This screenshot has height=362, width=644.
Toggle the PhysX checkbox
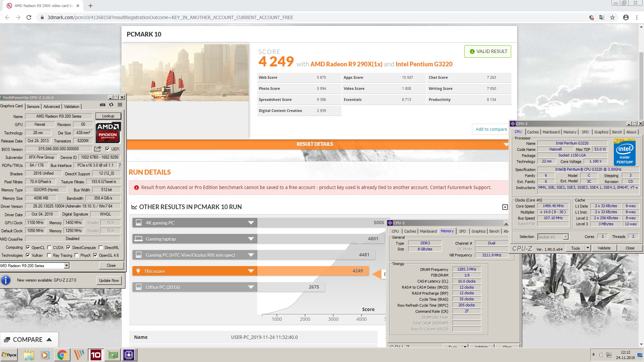pos(76,255)
